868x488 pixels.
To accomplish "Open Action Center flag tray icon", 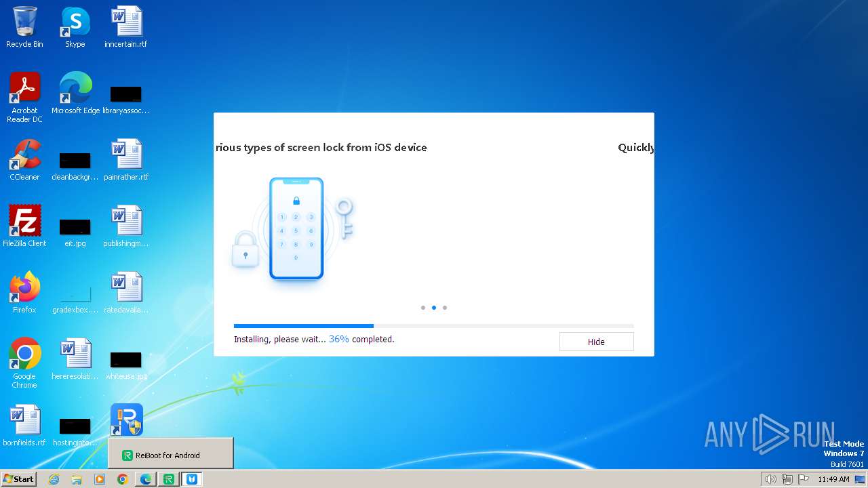I will 804,479.
